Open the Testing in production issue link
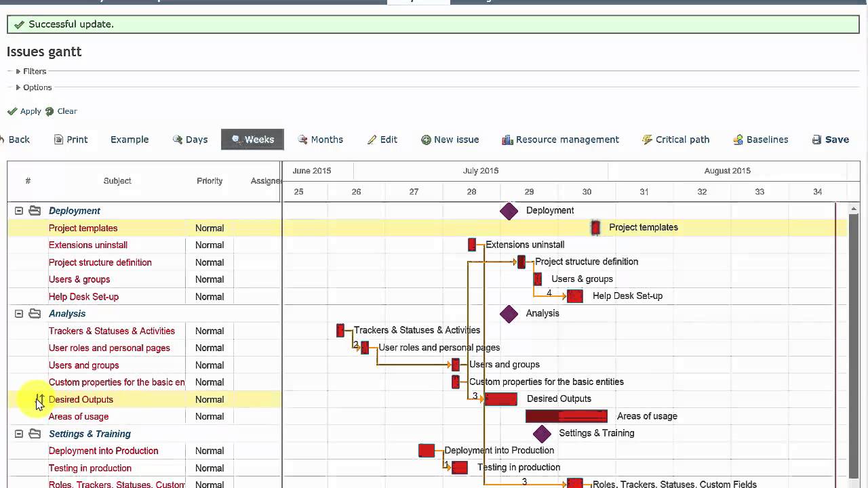This screenshot has height=488, width=868. pyautogui.click(x=90, y=468)
